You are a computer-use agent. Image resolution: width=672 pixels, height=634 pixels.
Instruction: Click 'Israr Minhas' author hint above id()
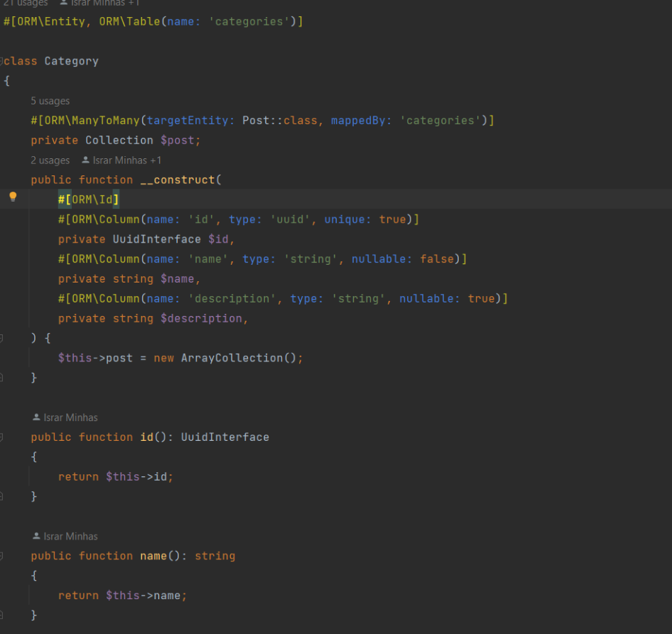click(x=71, y=417)
